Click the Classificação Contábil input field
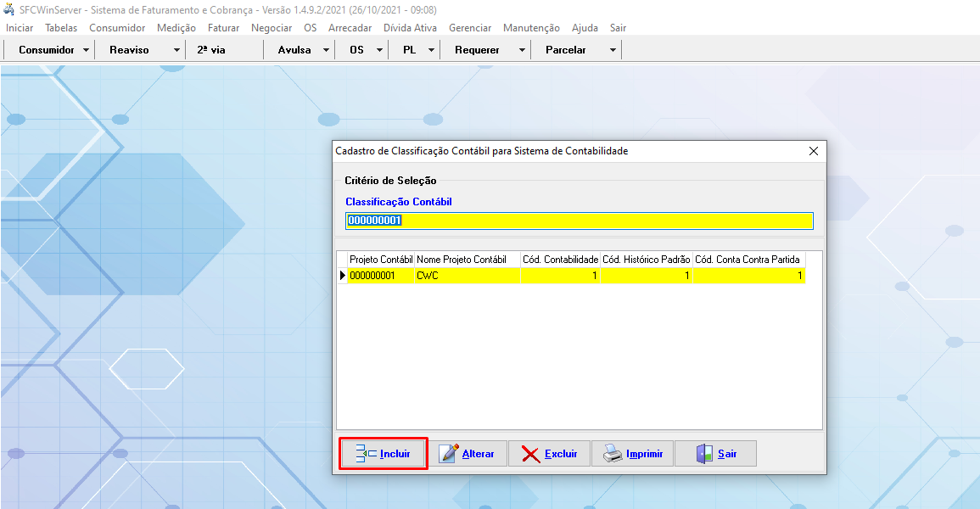This screenshot has height=509, width=980. click(x=579, y=221)
